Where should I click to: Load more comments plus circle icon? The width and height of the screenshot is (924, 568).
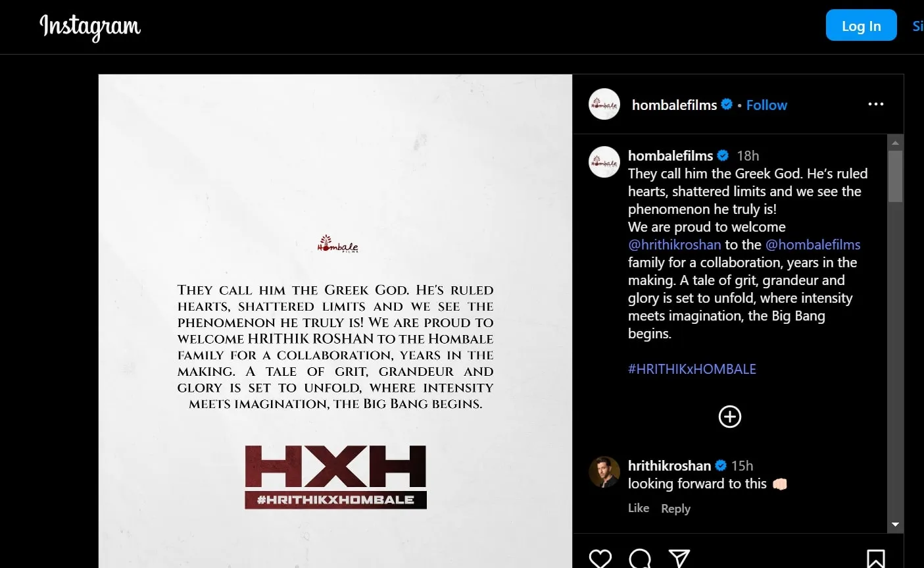pos(730,417)
